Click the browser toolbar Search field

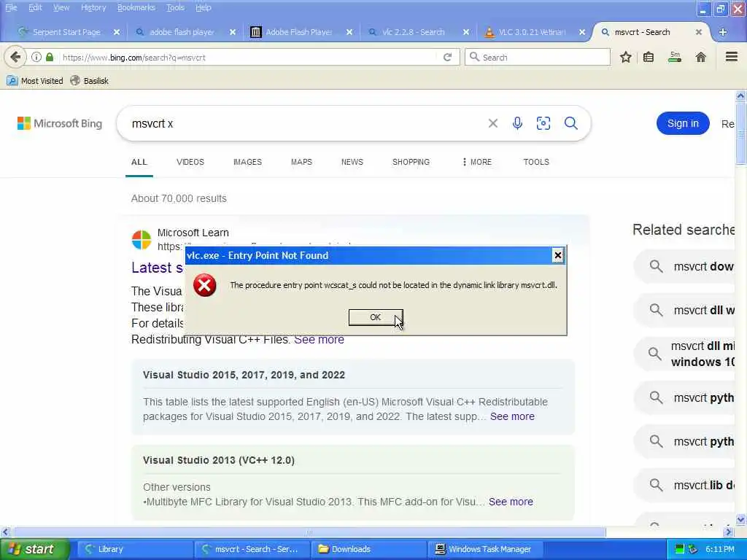(538, 57)
